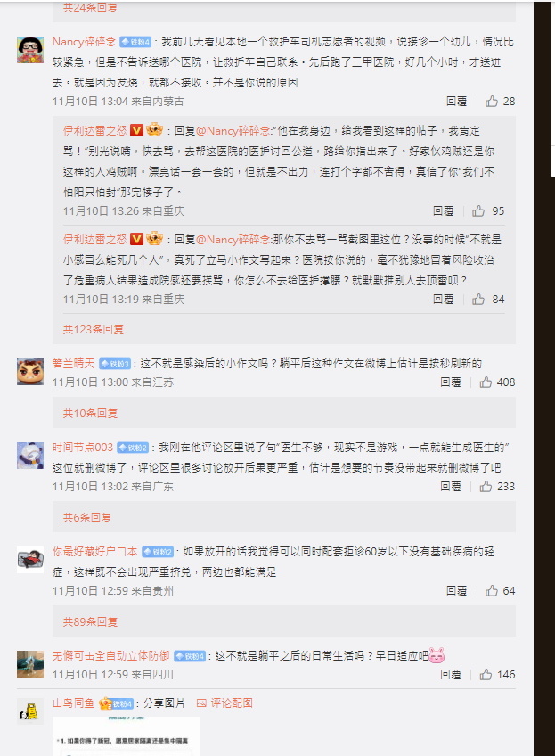Like 箬兰晴天's comment with 408 likes
Viewport: 555px width, 756px height.
486,382
